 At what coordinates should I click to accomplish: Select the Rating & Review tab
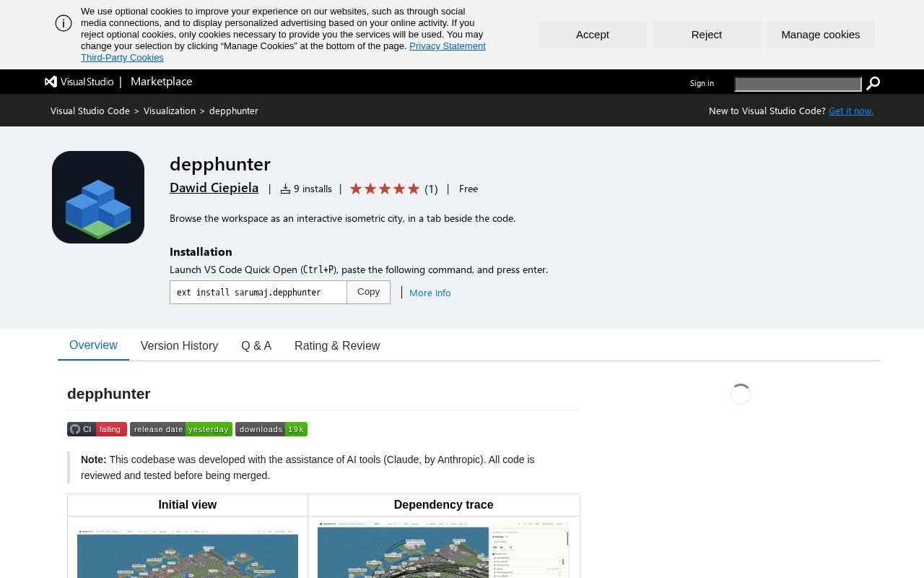[x=337, y=345]
